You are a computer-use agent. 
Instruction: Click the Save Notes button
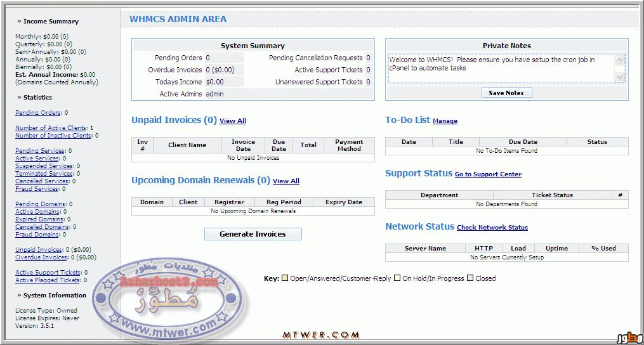506,93
